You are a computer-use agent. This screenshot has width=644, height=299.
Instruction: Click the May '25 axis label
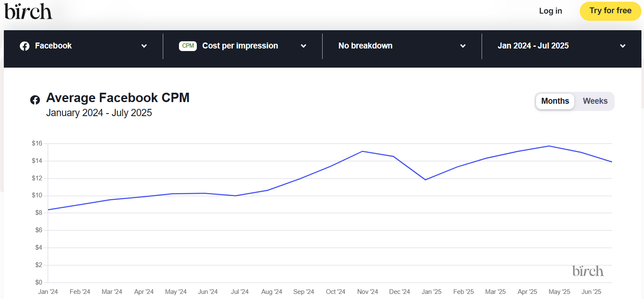[559, 292]
